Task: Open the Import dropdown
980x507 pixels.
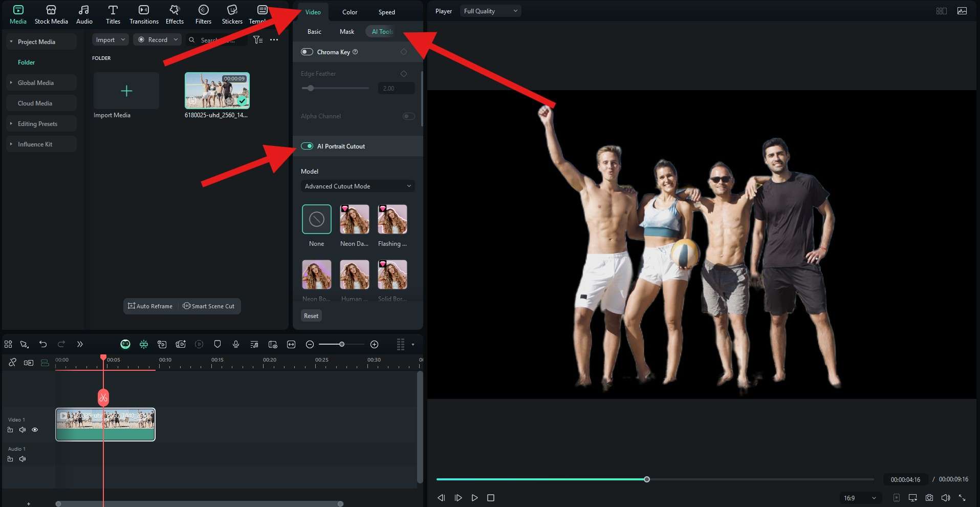Action: (110, 40)
